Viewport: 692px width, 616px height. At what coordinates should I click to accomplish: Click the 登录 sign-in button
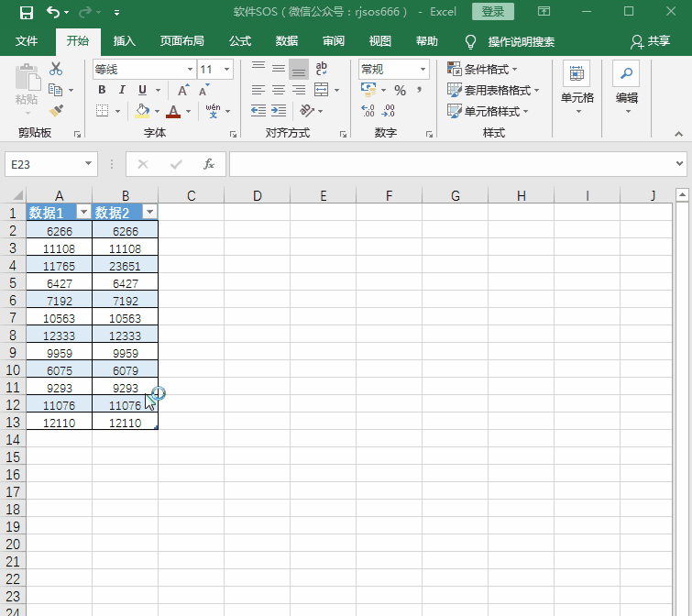tap(492, 12)
